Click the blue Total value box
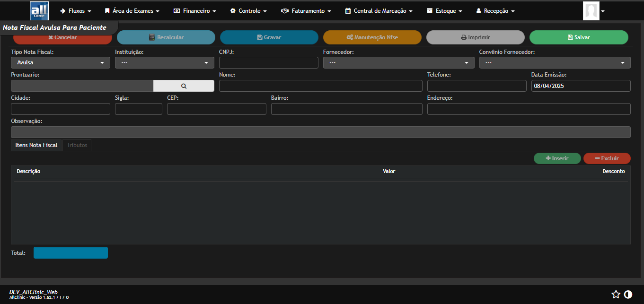 pos(71,253)
